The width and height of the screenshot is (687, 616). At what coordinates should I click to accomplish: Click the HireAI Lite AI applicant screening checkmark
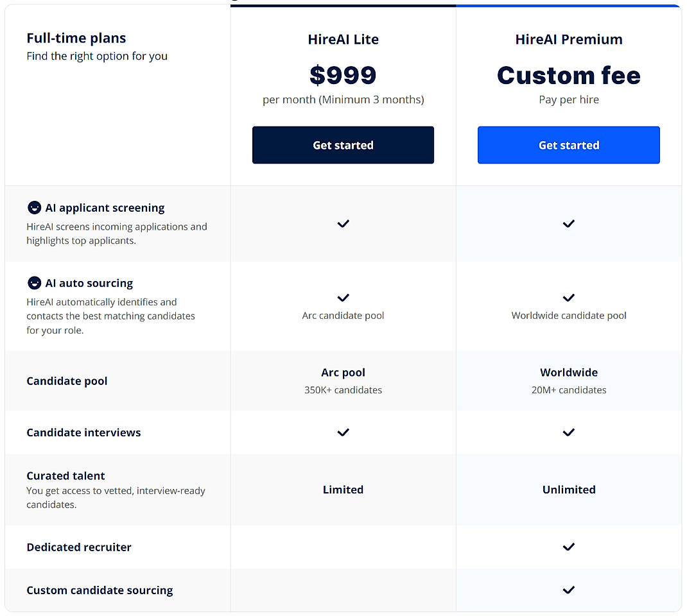pyautogui.click(x=343, y=224)
